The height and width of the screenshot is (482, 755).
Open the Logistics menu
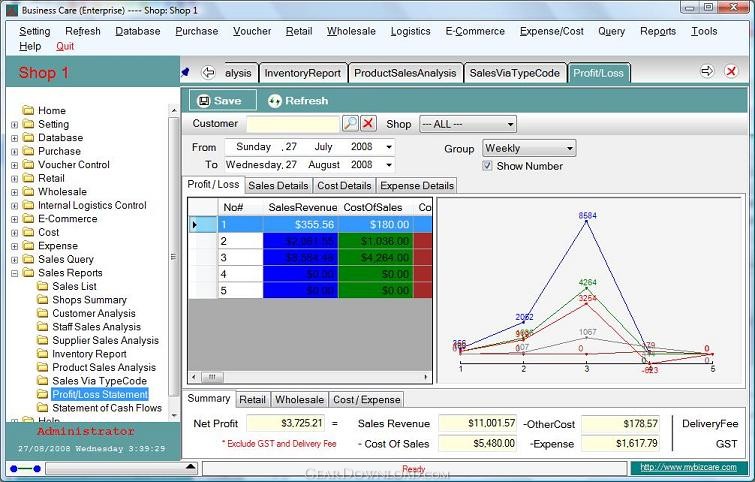(410, 31)
